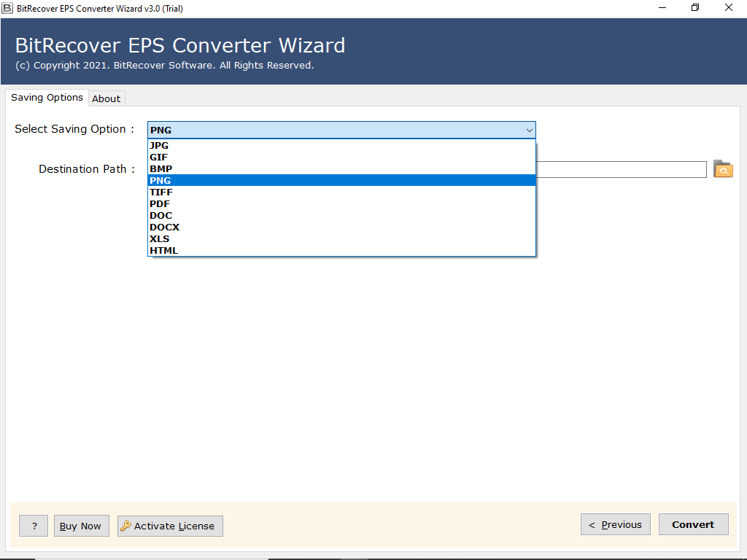Image resolution: width=747 pixels, height=560 pixels.
Task: Choose BMP from the saving options list
Action: click(341, 169)
